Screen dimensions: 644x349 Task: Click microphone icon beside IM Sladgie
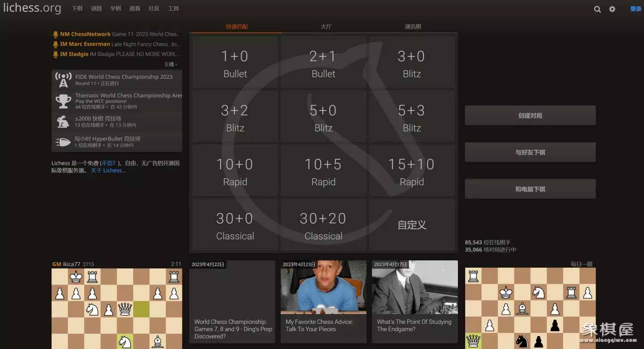[x=55, y=55]
